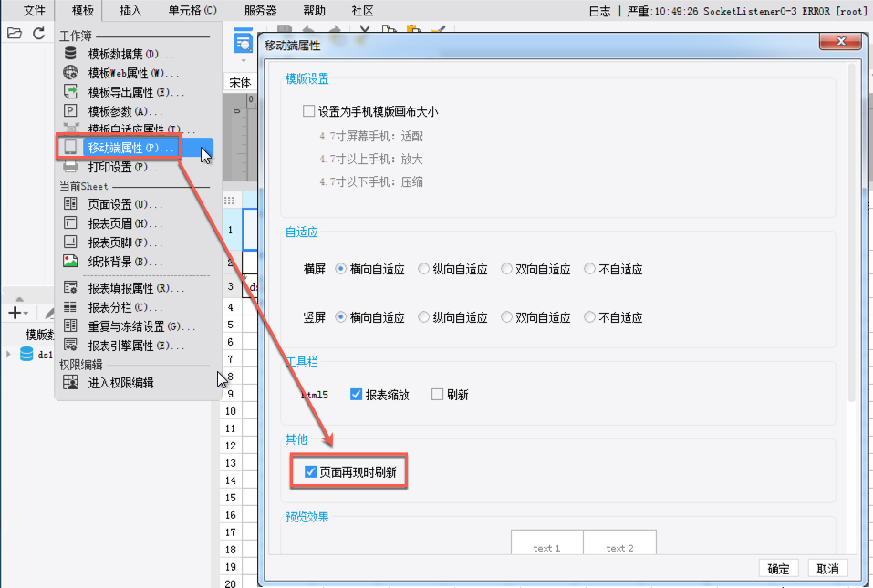873x588 pixels.
Task: Expand the ds1 tree node arrow
Action: click(8, 354)
